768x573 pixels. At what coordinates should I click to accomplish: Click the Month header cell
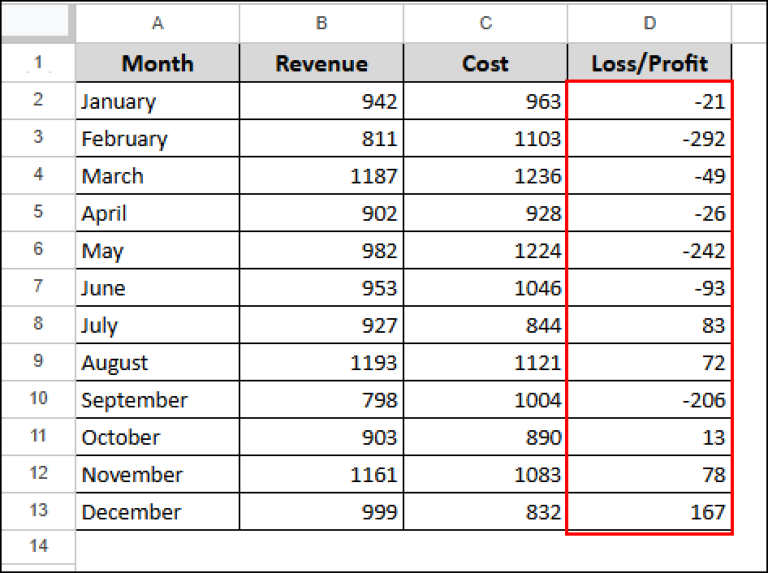pyautogui.click(x=158, y=64)
